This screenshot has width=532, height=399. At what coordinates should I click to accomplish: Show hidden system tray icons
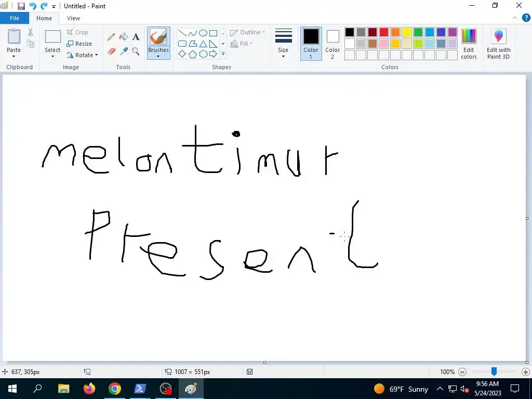click(x=440, y=389)
